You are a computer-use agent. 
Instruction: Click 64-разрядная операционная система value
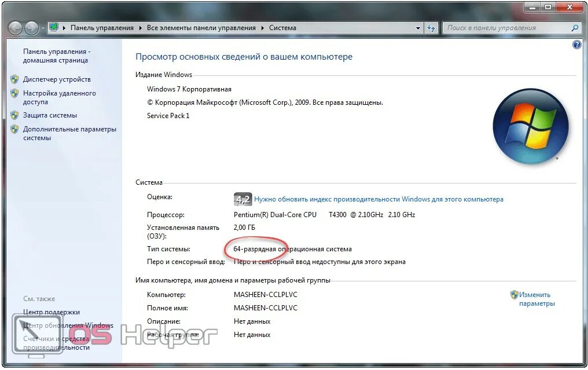[292, 249]
